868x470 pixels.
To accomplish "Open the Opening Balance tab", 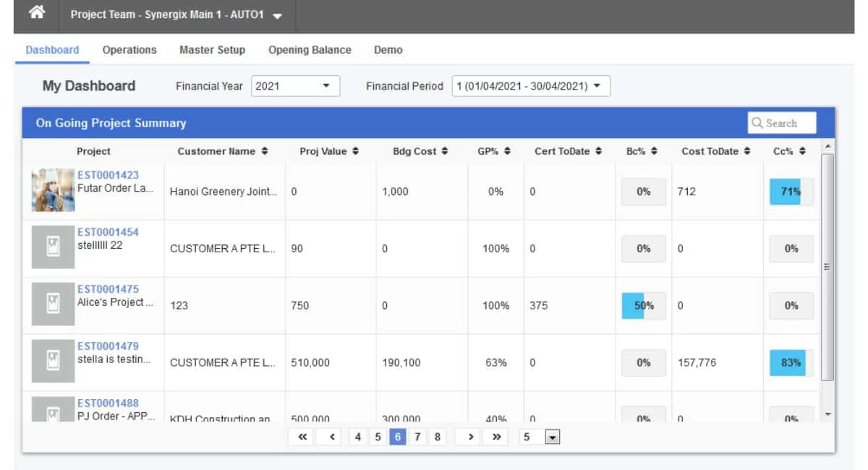I will [x=310, y=50].
